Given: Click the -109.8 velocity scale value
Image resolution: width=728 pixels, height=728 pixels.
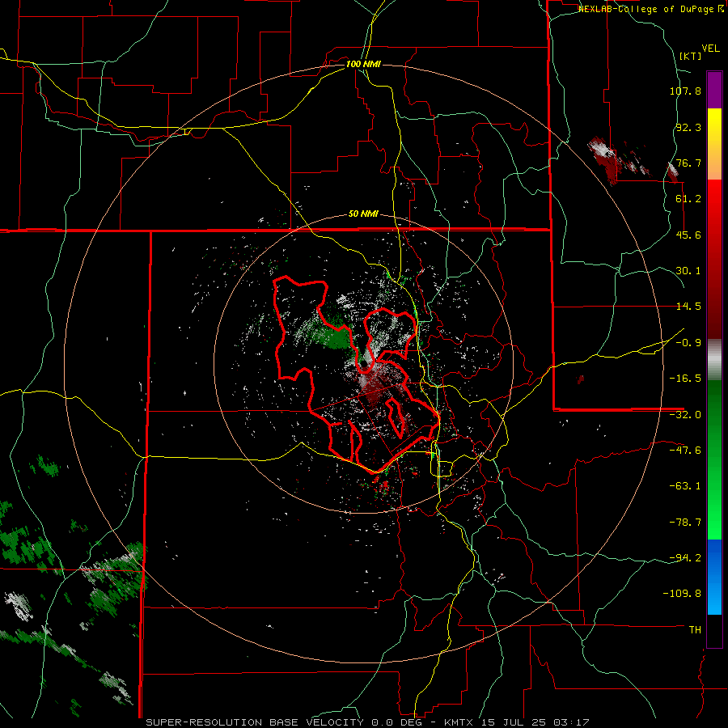Looking at the screenshot, I should pos(683,594).
